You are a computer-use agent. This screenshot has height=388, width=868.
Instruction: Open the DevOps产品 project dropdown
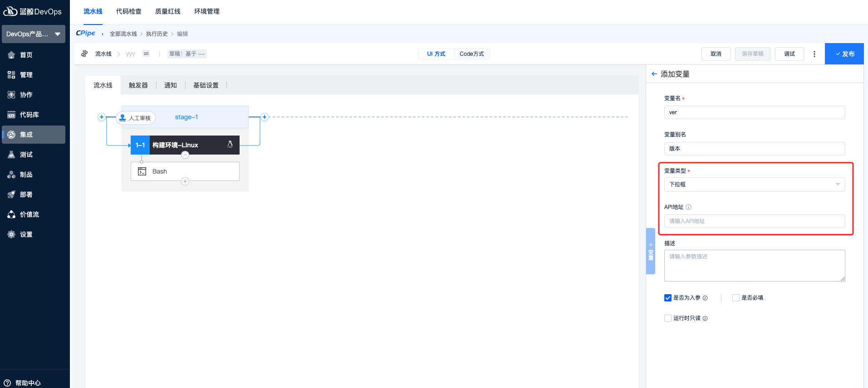point(34,34)
